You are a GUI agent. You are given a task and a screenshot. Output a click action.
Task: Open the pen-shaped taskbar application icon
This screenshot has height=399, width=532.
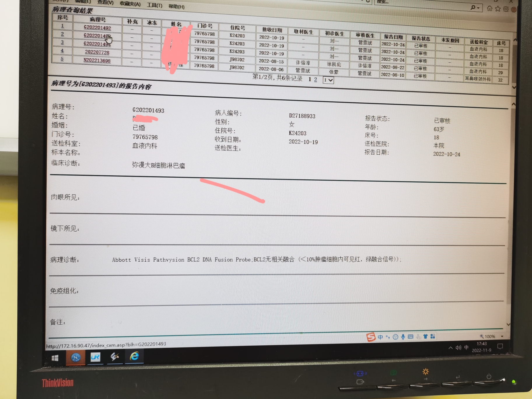[x=115, y=356]
